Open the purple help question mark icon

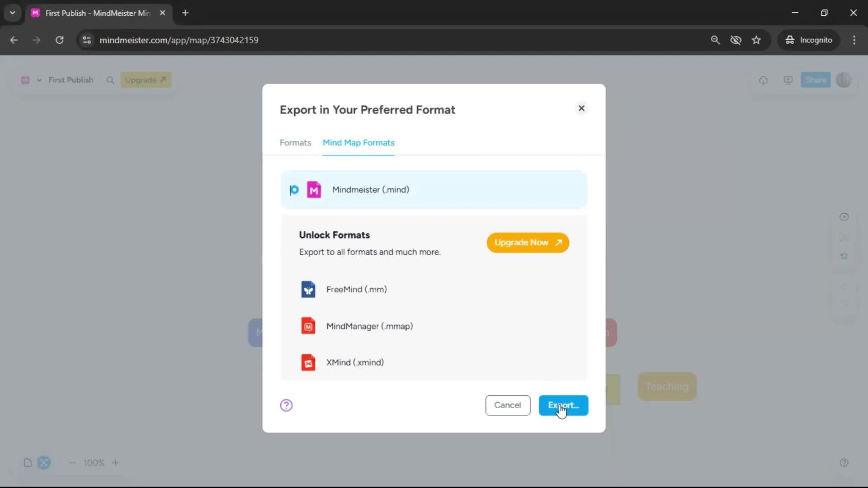pyautogui.click(x=286, y=405)
